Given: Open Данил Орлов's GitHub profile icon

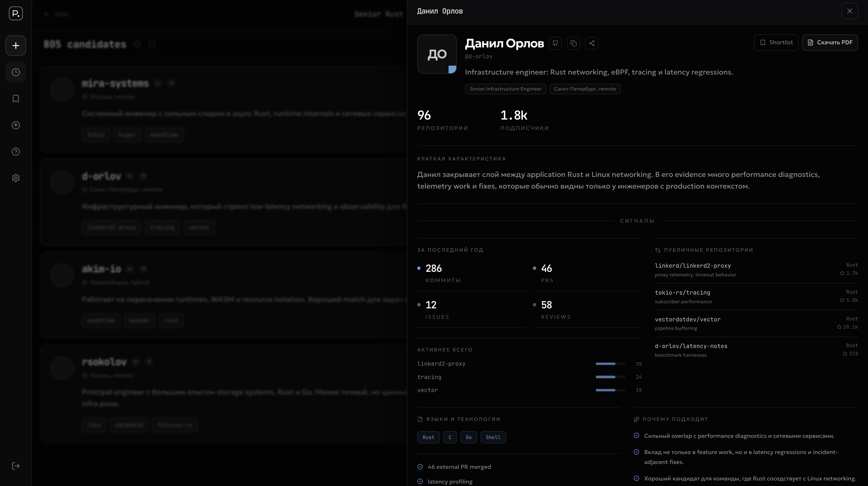Looking at the screenshot, I should click(x=555, y=43).
